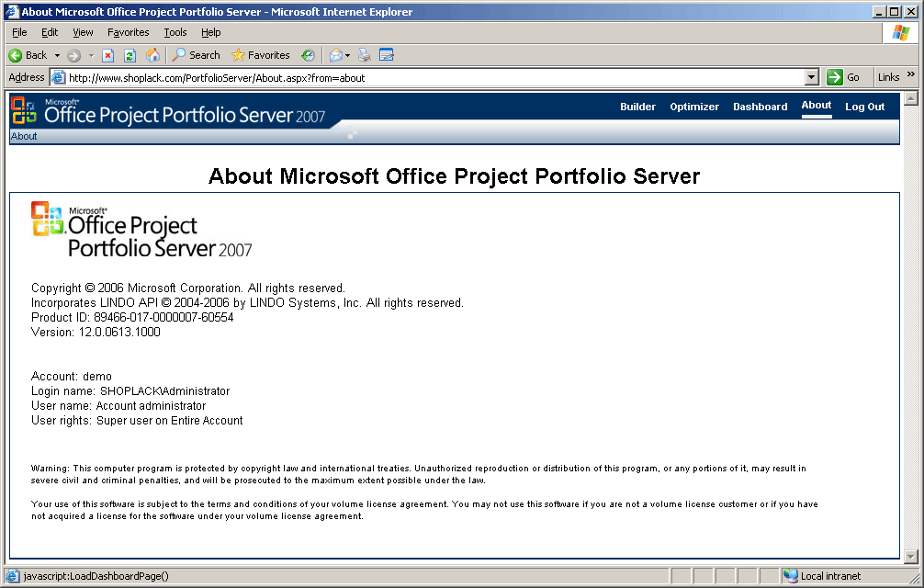Click the Local intranet zone icon
The image size is (924, 588).
[791, 576]
